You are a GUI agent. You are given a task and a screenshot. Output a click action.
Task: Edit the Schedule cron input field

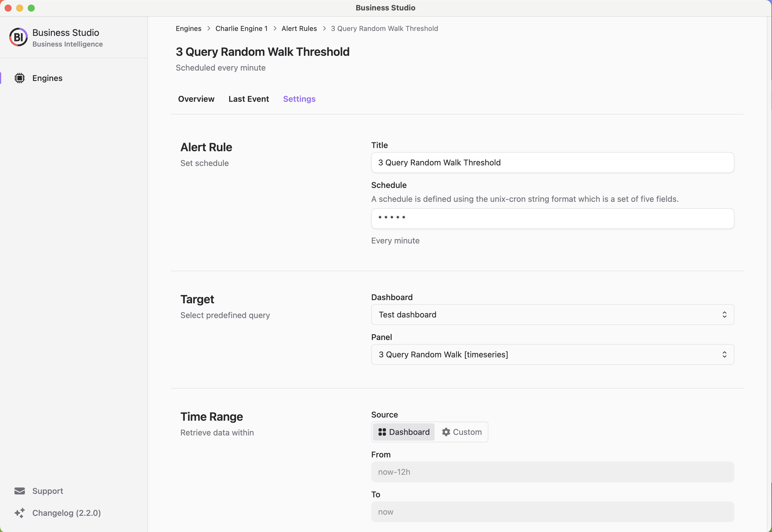pos(553,218)
